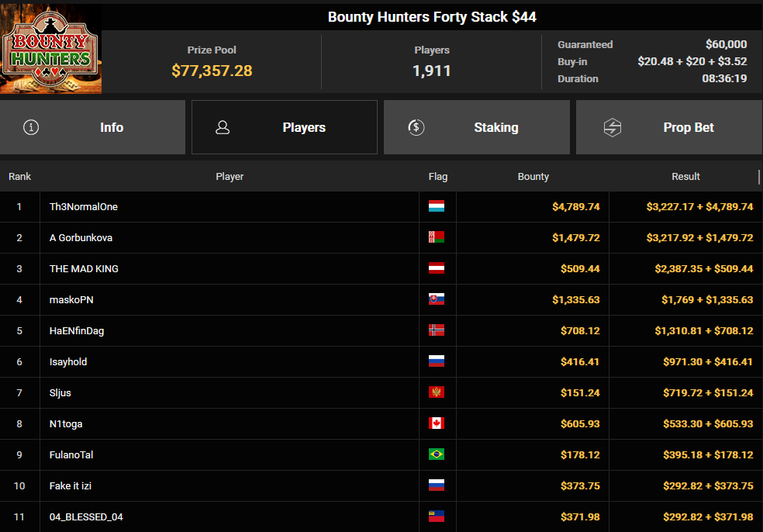Sort by the Result column header
This screenshot has width=763, height=532.
(685, 177)
